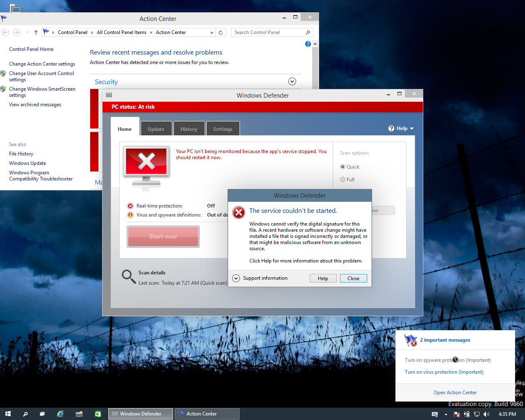The height and width of the screenshot is (420, 525).
Task: Open Windows Program Compatibility Troubleshooter
Action: click(41, 176)
